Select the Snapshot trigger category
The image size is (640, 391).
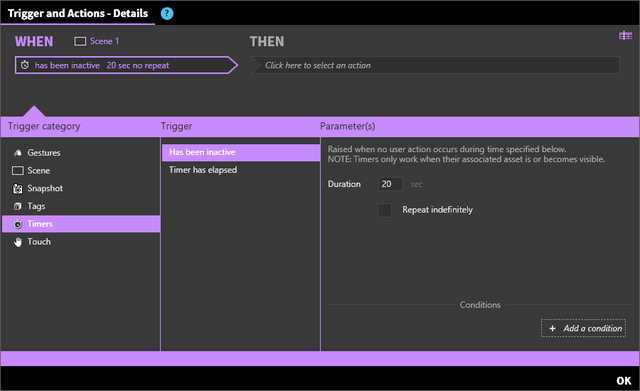[81, 189]
